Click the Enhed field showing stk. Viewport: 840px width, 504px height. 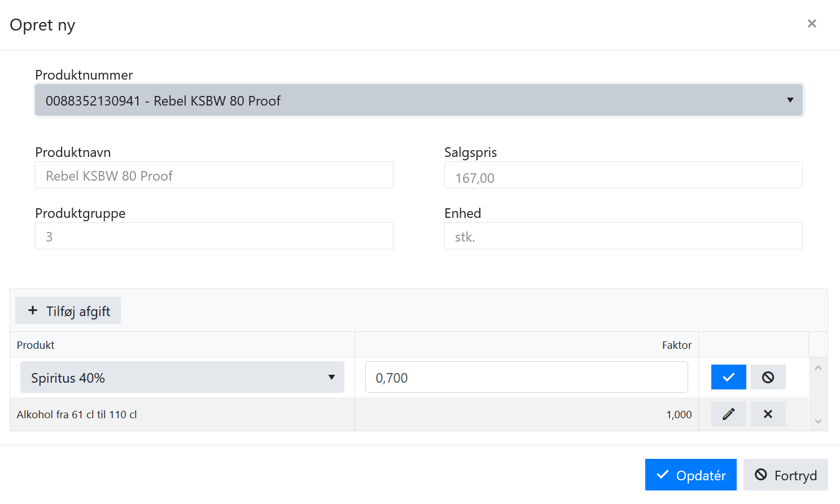click(x=623, y=236)
